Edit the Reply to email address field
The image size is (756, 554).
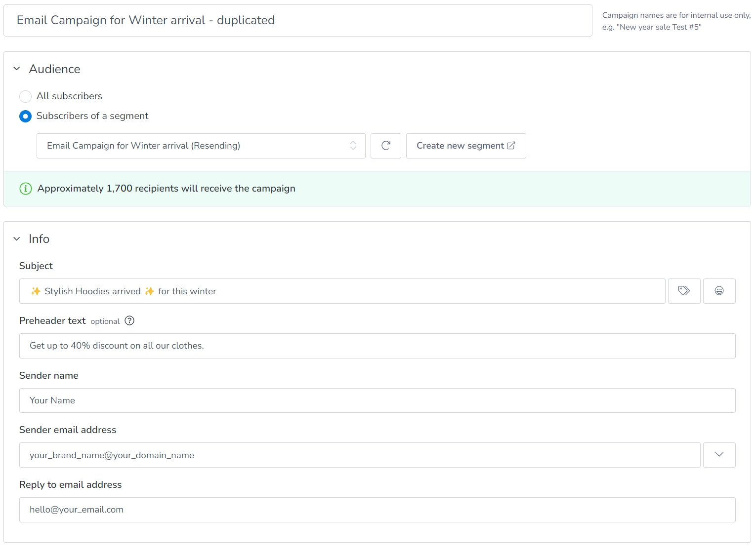[377, 510]
